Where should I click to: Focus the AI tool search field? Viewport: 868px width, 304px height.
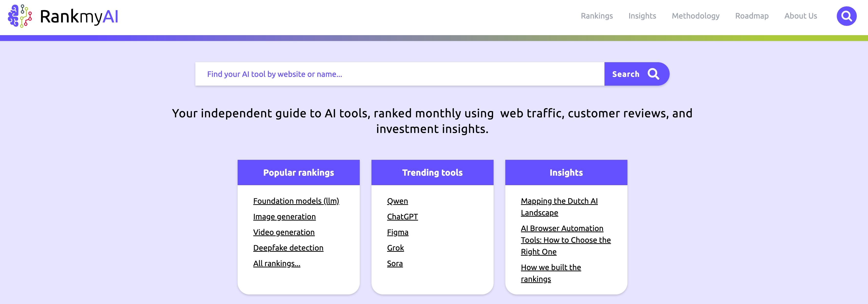pyautogui.click(x=400, y=74)
